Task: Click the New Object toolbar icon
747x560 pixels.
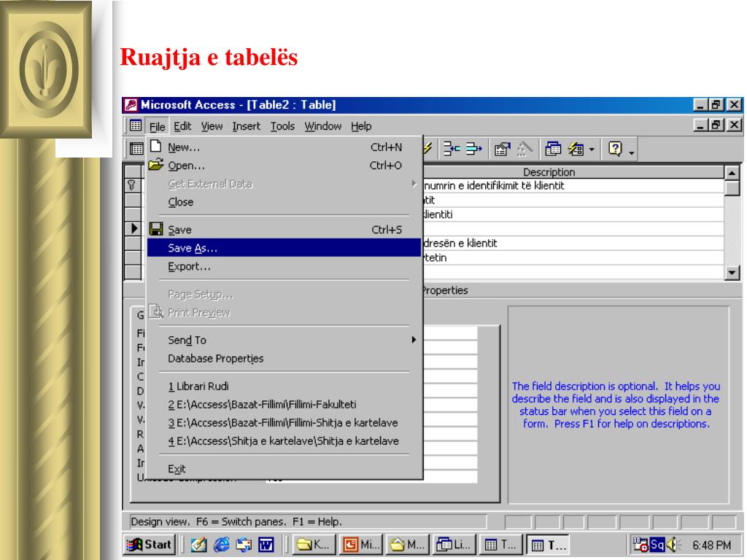Action: tap(576, 149)
